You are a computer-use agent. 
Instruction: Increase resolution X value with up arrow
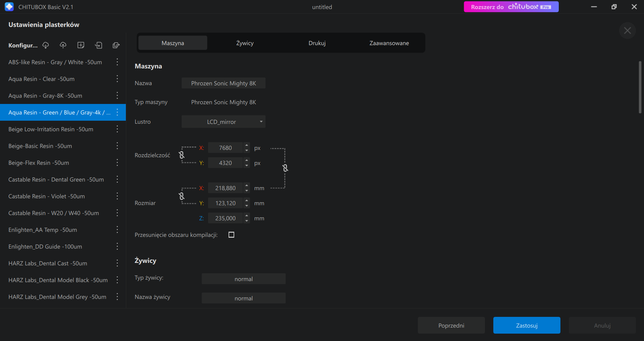click(247, 145)
